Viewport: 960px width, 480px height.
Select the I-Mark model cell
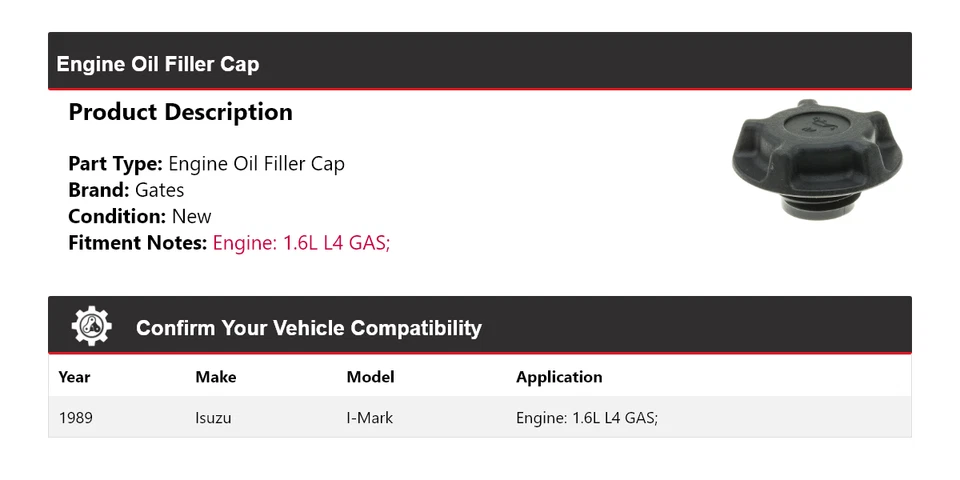pos(370,418)
